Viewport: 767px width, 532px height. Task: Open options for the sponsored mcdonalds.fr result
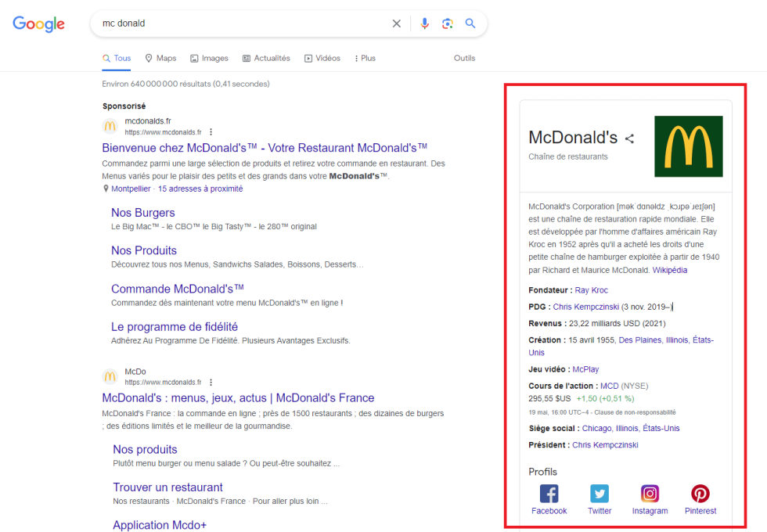coord(211,132)
